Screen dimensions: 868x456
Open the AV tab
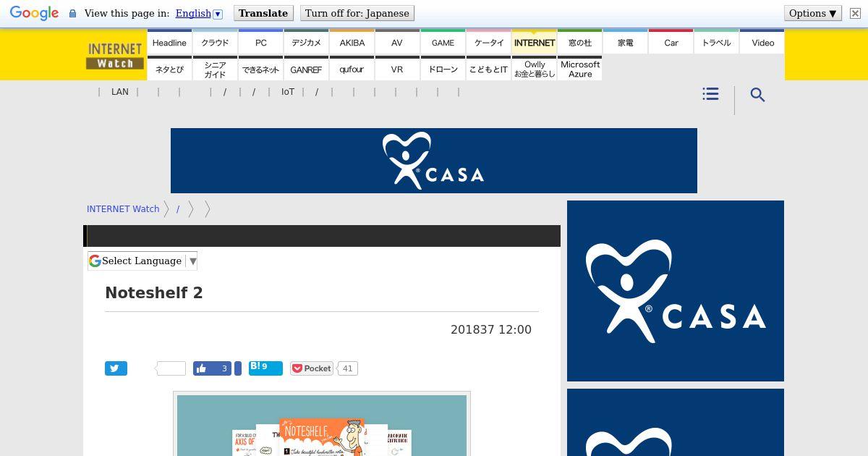[397, 43]
